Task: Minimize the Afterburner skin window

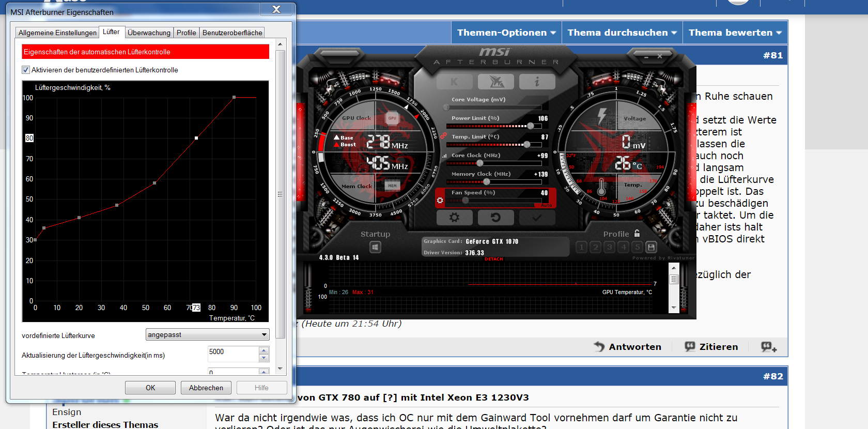Action: tap(646, 57)
